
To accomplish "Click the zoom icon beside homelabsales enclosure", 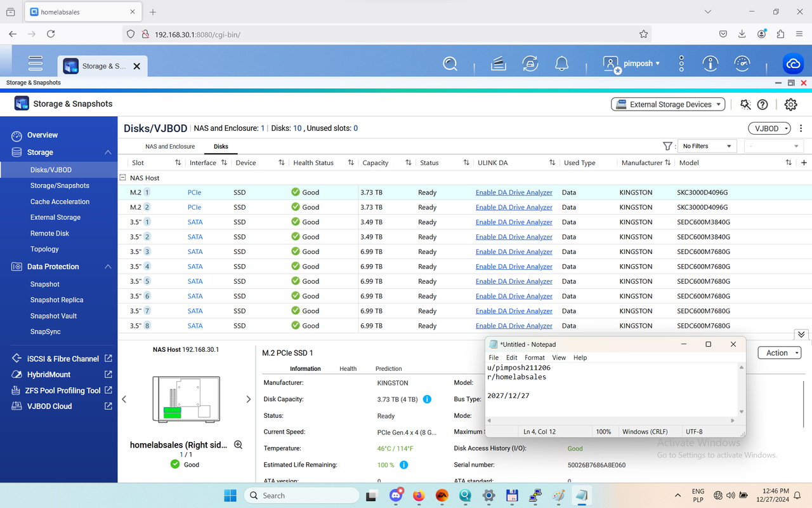I will [x=238, y=445].
